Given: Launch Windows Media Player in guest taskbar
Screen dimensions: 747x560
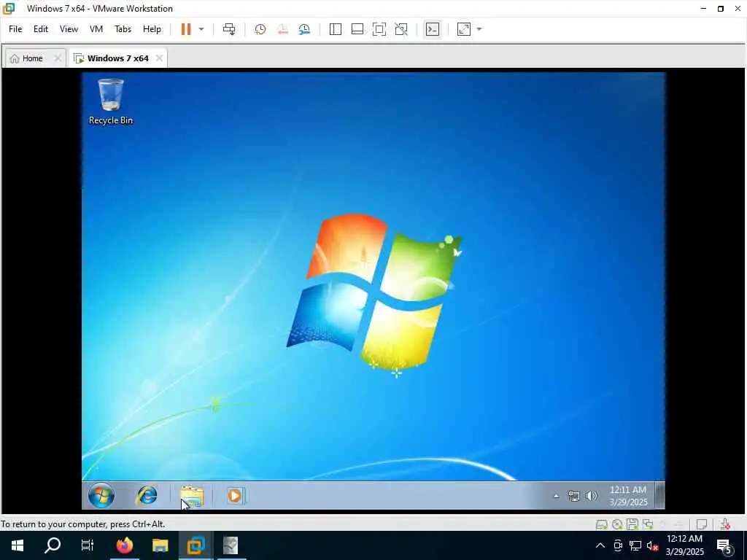Looking at the screenshot, I should pyautogui.click(x=236, y=496).
